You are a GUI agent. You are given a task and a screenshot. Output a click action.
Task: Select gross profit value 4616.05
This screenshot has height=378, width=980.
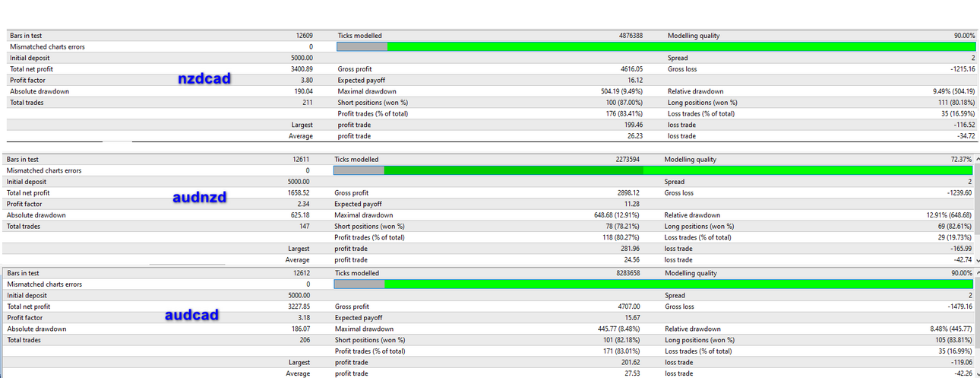click(x=631, y=69)
